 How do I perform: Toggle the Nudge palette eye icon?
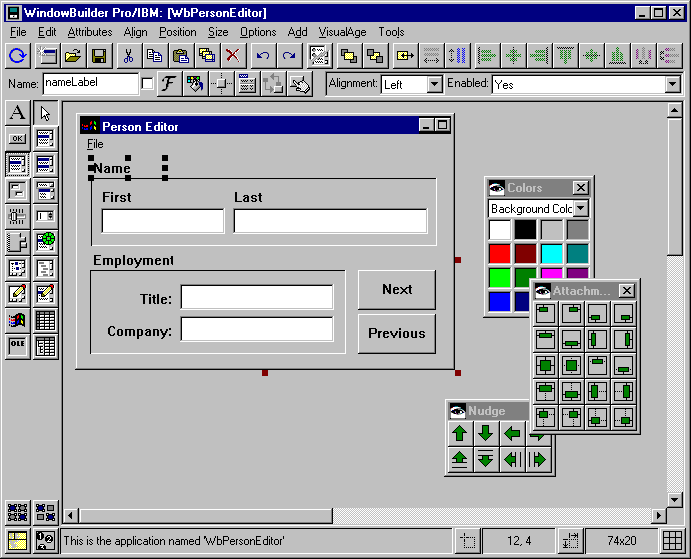tap(457, 411)
